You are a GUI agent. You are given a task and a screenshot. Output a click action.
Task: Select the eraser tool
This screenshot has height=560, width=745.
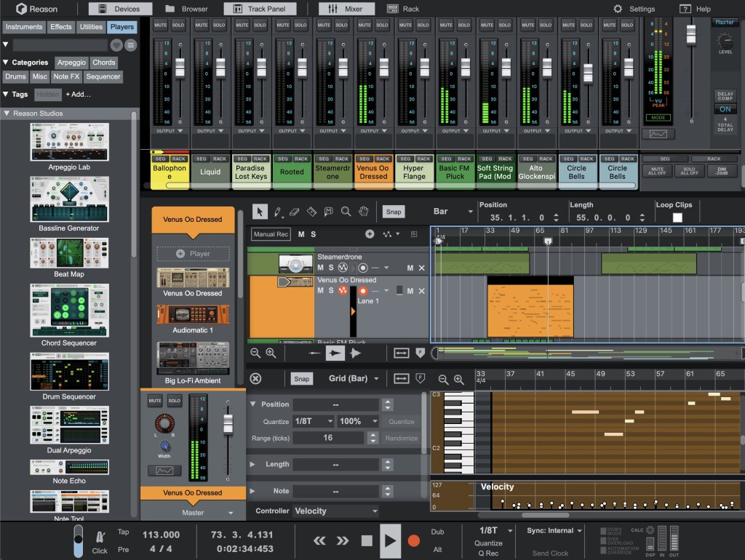pos(294,212)
